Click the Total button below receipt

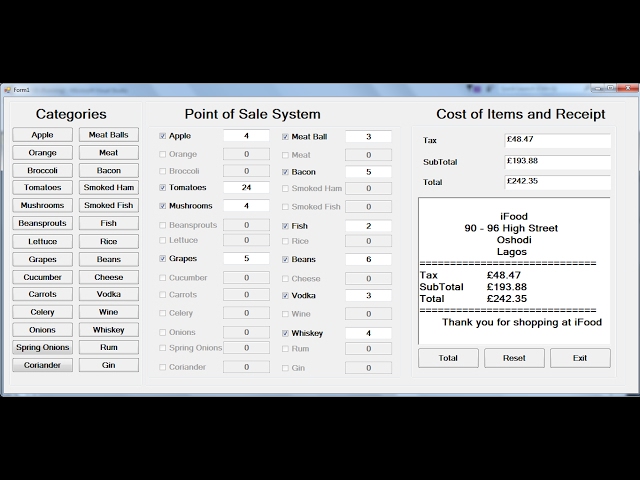[448, 358]
